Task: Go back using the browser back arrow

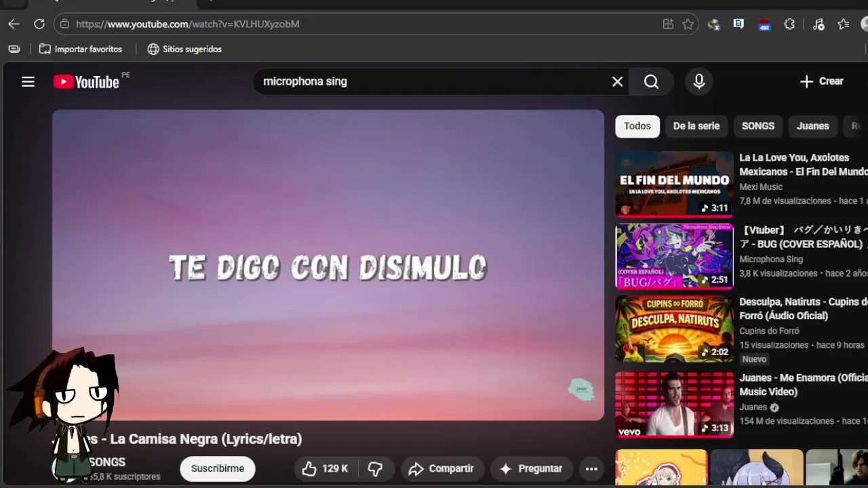Action: [x=14, y=24]
